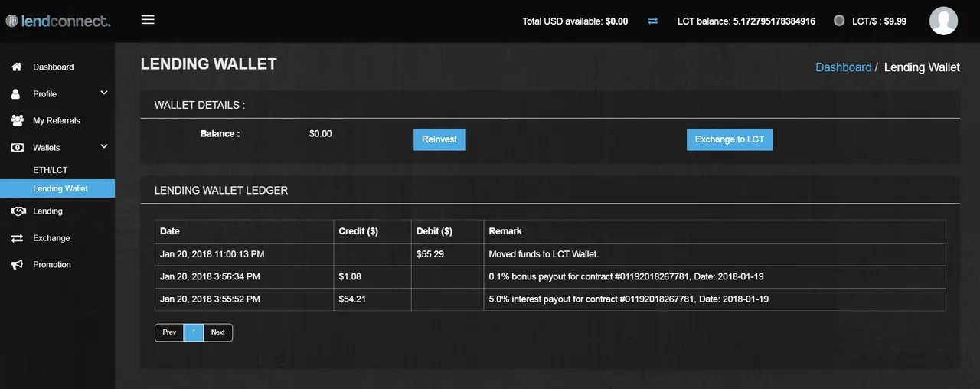Open Dashboard from the sidebar
This screenshot has width=980, height=389.
click(x=54, y=67)
